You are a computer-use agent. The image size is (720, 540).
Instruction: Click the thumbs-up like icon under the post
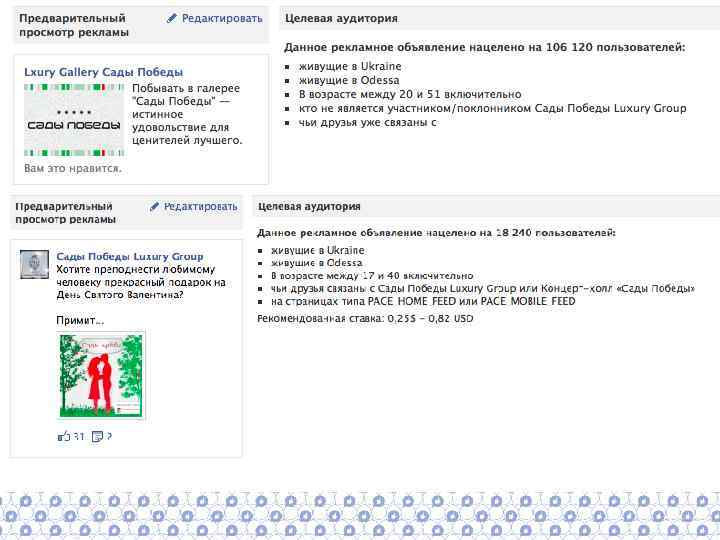64,436
